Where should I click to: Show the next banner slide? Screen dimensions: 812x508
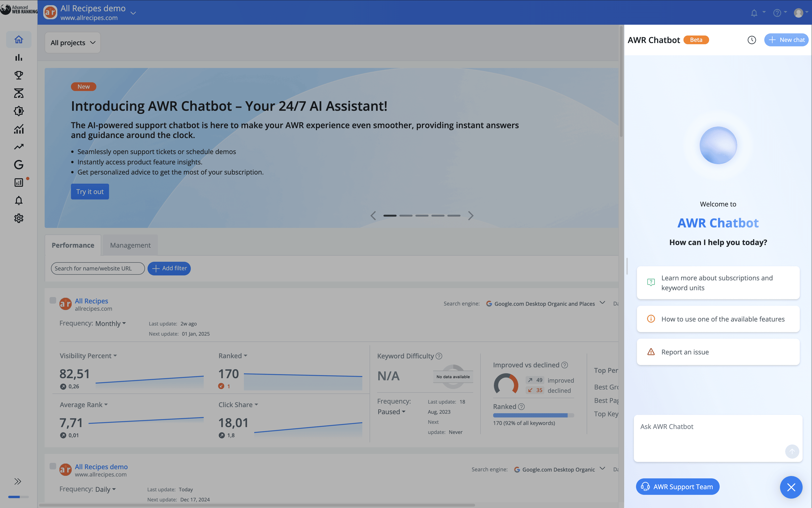(x=471, y=216)
